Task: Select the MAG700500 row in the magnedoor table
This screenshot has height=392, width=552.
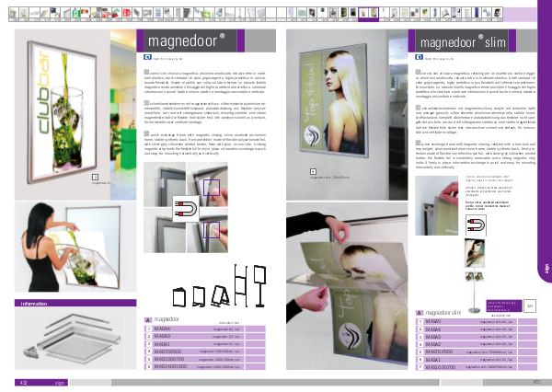Action: (x=204, y=352)
